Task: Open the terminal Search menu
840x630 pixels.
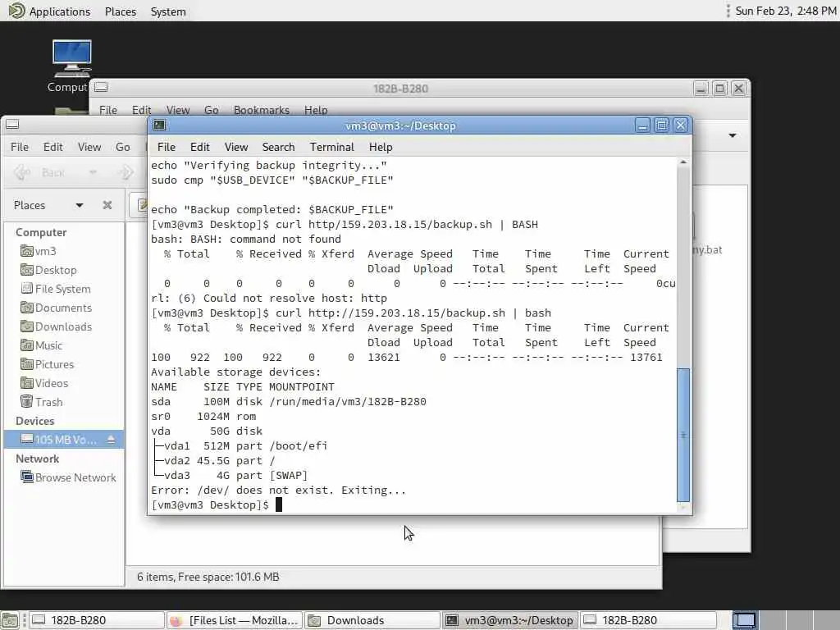Action: click(x=278, y=147)
